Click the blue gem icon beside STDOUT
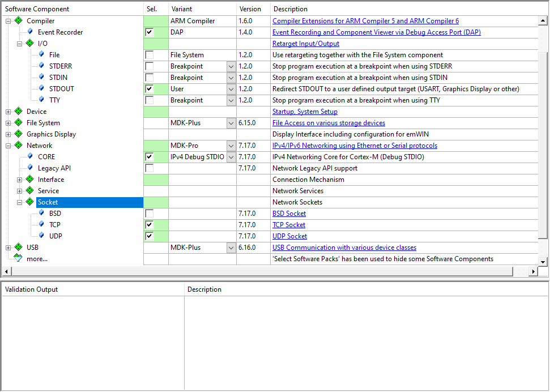This screenshot has height=392, width=550. [41, 88]
